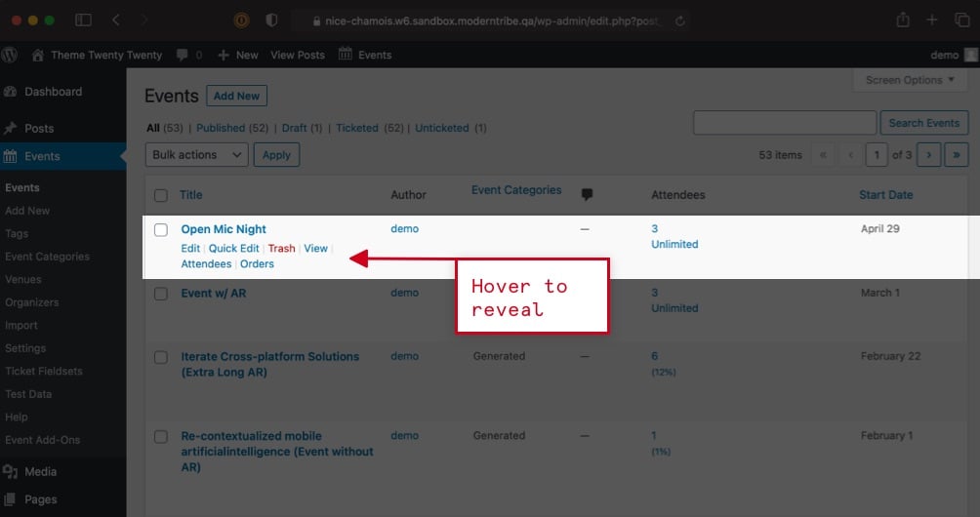Open Ticket Fieldsets in sidebar

(x=44, y=371)
